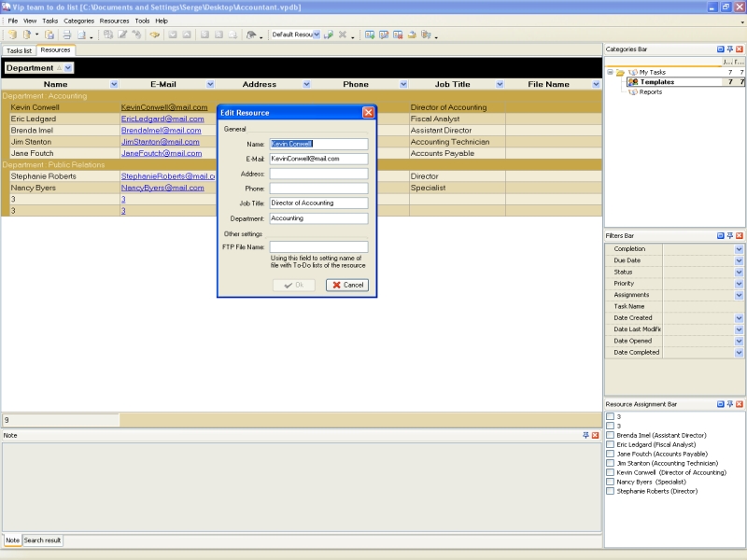
Task: Collapse the My Tasks tree node
Action: click(610, 72)
